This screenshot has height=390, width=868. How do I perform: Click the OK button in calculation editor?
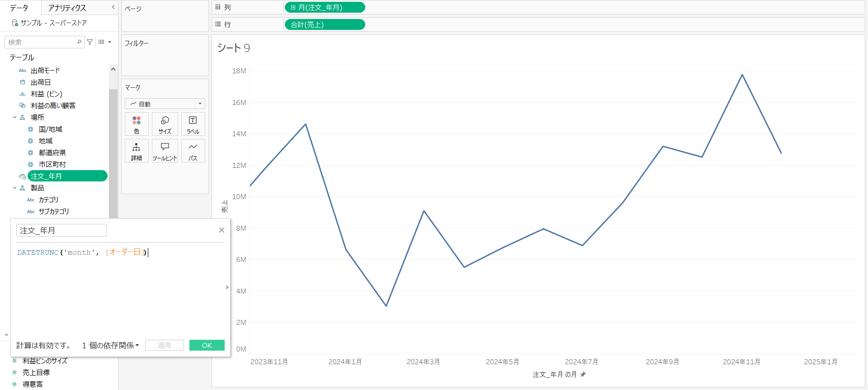207,345
